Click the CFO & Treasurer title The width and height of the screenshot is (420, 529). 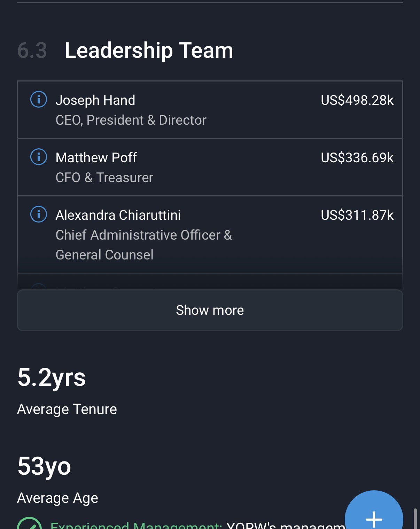[104, 178]
